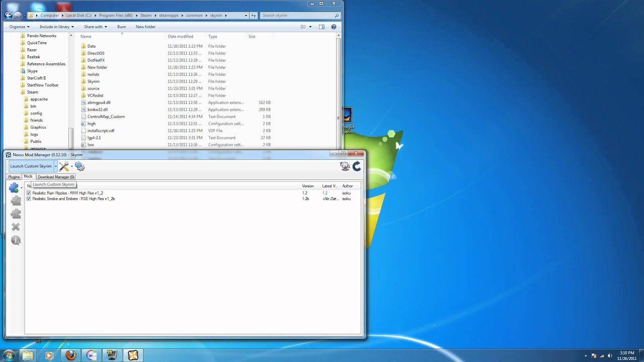The height and width of the screenshot is (362, 644).
Task: Show hidden system tray icons arrow
Action: click(586, 356)
